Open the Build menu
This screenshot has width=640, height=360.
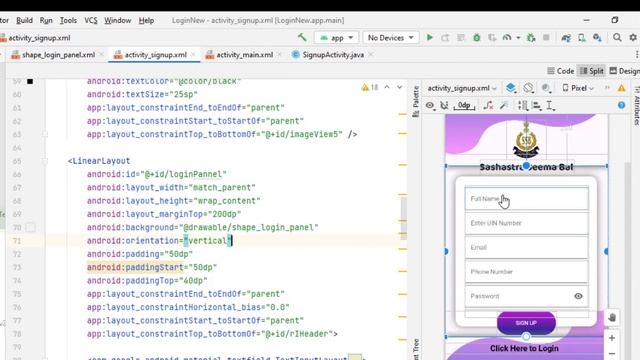coord(24,20)
